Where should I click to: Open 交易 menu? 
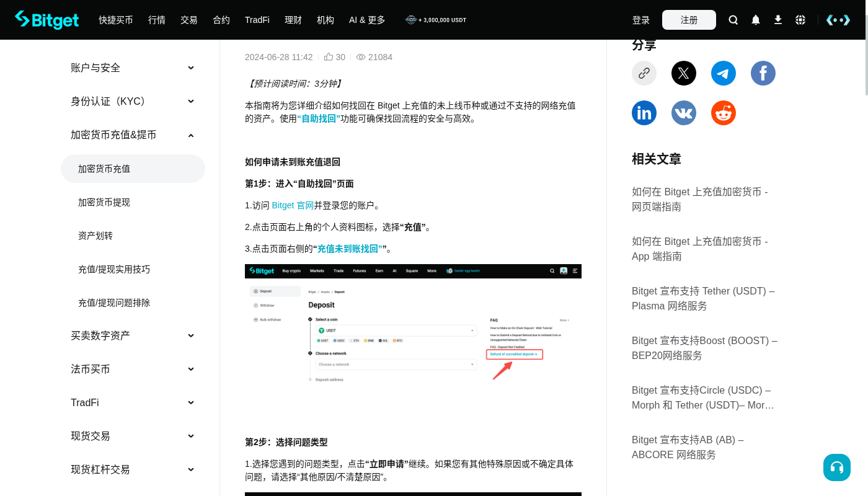click(x=189, y=20)
